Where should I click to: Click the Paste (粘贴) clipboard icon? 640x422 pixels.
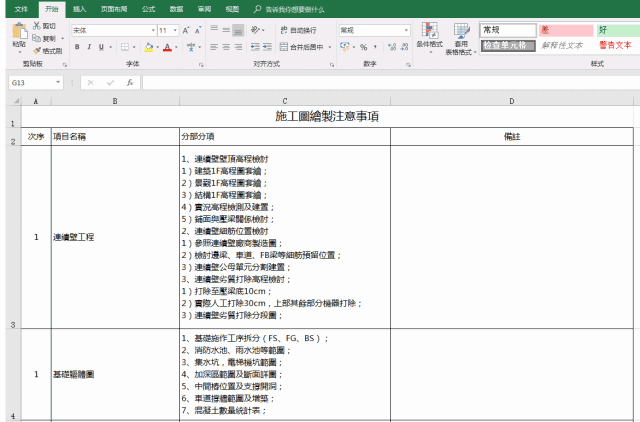(x=19, y=31)
